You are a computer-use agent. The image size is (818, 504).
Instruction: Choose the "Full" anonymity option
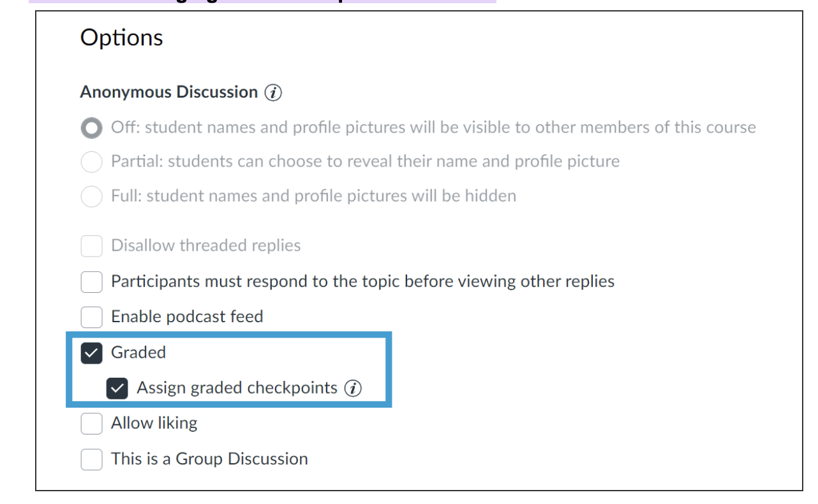click(x=91, y=196)
